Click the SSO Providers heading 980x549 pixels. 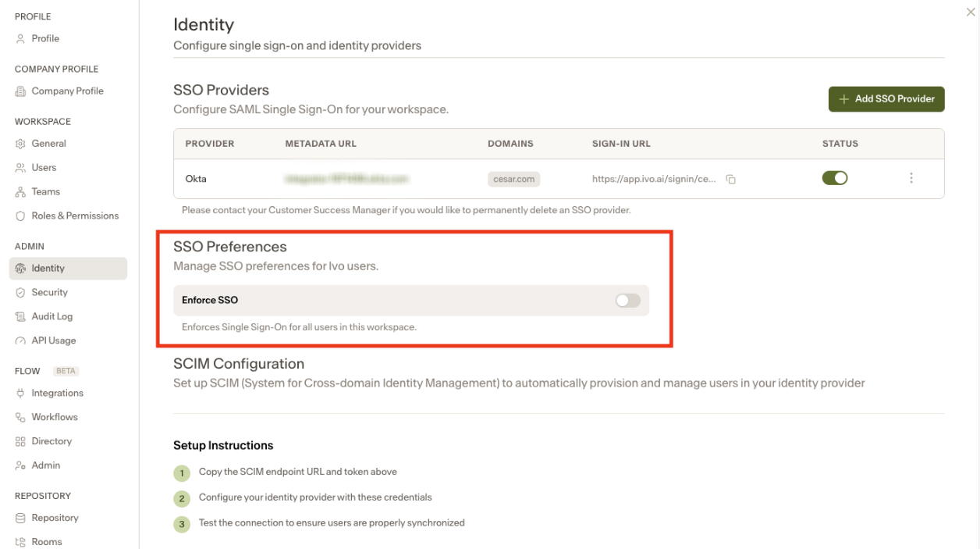point(221,90)
